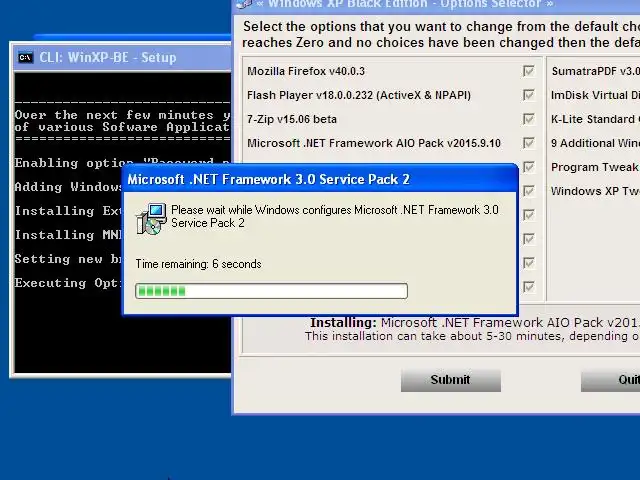Image resolution: width=640 pixels, height=480 pixels.
Task: Click the Select the options instruction text
Action: click(441, 34)
